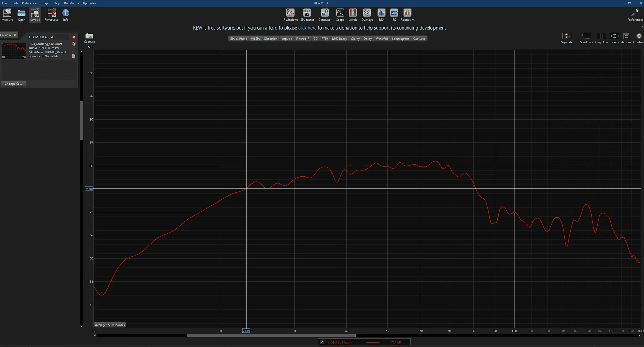Open Preferences from the toolbar wrench
This screenshot has width=644, height=347.
point(635,15)
